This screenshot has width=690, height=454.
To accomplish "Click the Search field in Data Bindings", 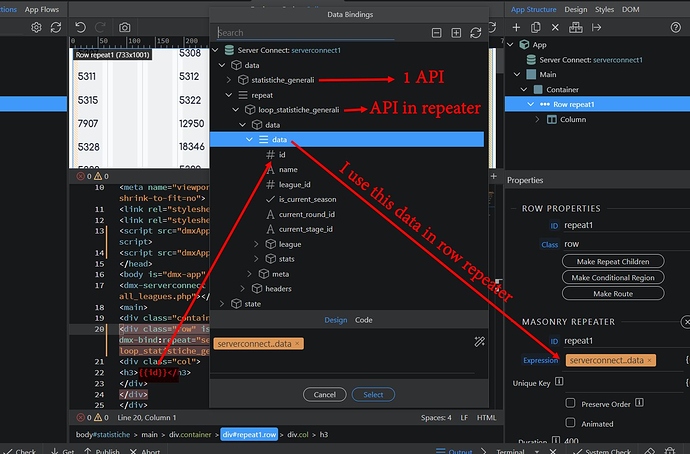I will pyautogui.click(x=305, y=33).
